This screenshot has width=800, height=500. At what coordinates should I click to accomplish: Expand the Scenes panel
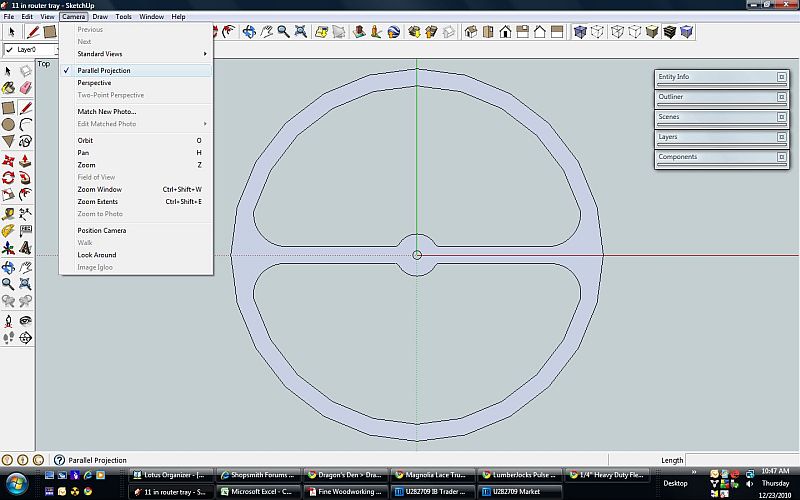(782, 117)
